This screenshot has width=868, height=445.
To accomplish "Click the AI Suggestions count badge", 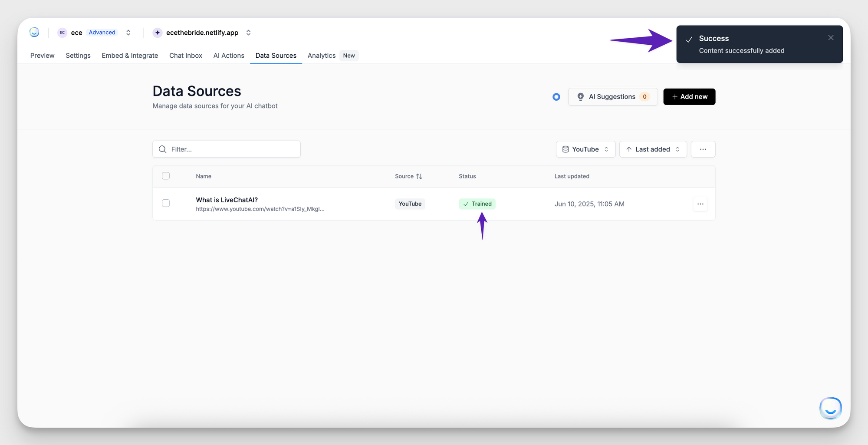I will click(645, 97).
